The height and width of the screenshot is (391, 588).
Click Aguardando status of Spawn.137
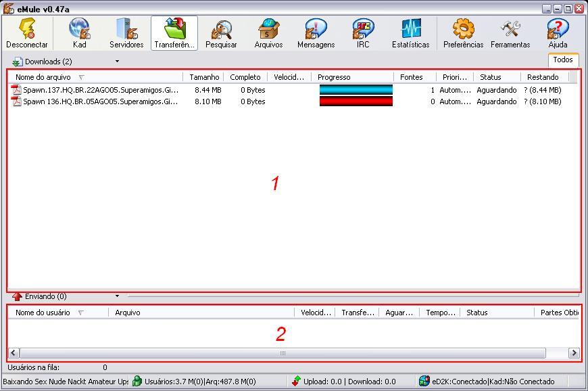point(497,90)
